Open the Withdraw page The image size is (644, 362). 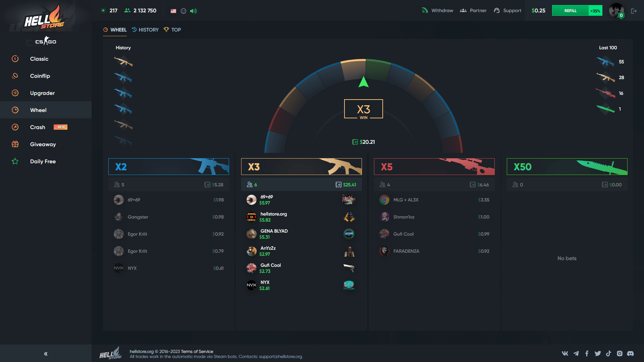coord(437,11)
